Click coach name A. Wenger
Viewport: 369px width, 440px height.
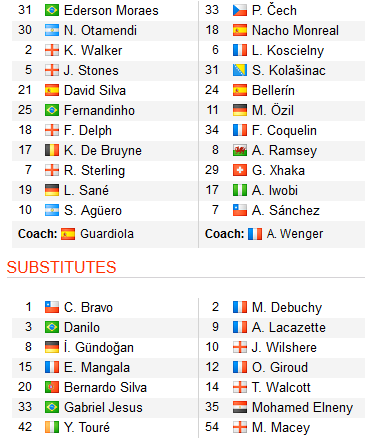pyautogui.click(x=295, y=234)
